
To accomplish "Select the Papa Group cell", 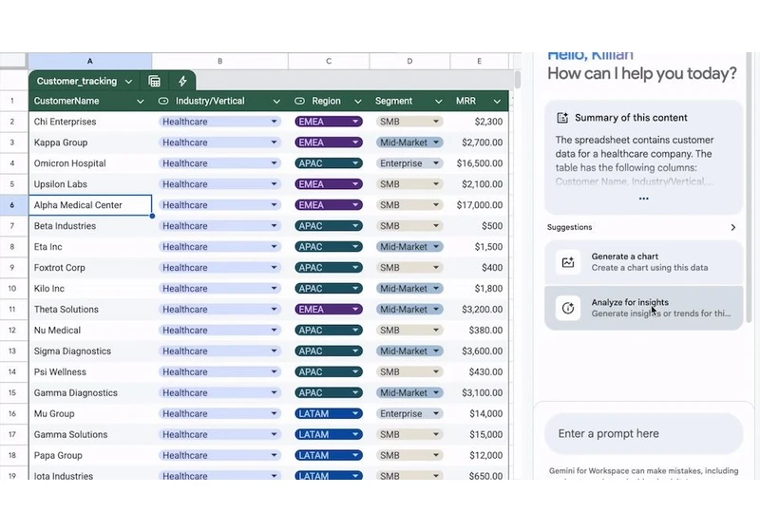I will pos(90,455).
